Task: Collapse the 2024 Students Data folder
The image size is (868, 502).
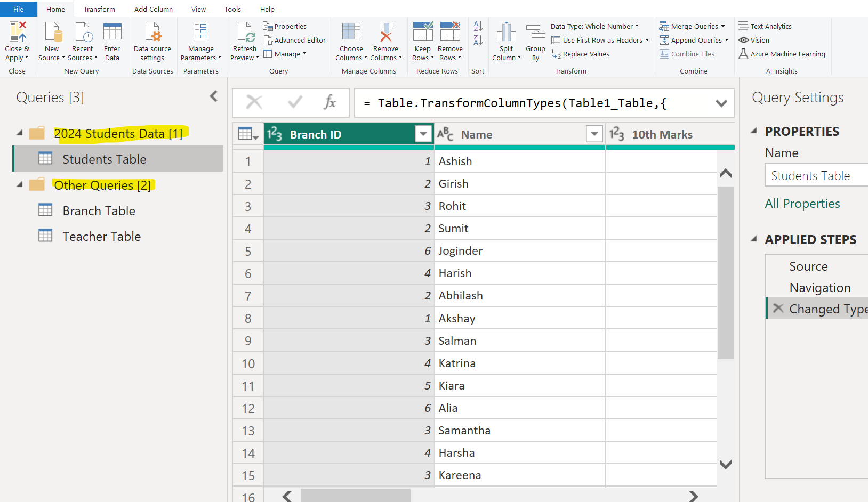Action: (19, 133)
